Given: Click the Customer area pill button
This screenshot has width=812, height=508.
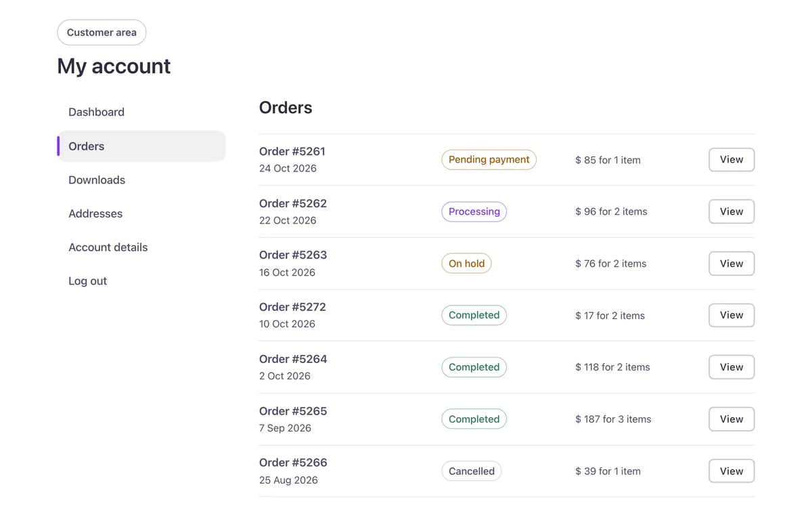Looking at the screenshot, I should pos(101,33).
